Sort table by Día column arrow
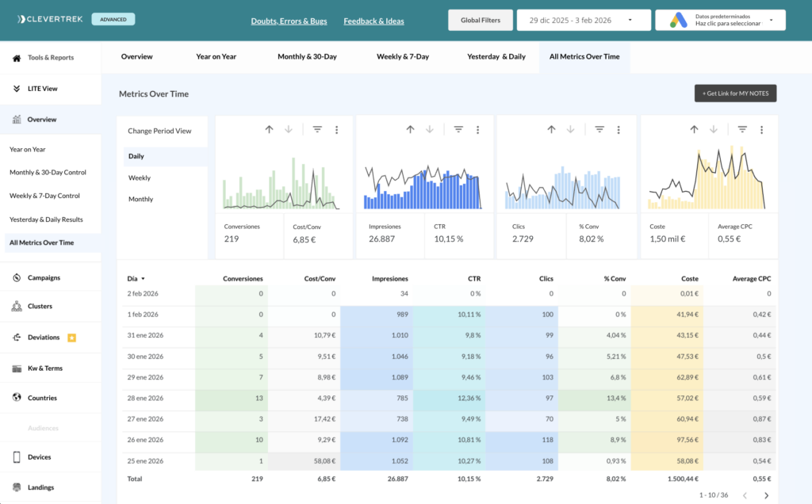The height and width of the screenshot is (504, 812). pyautogui.click(x=143, y=279)
